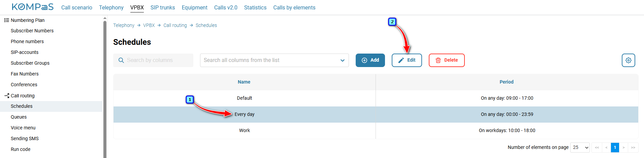
Task: Open the elements per page dropdown
Action: tap(580, 147)
